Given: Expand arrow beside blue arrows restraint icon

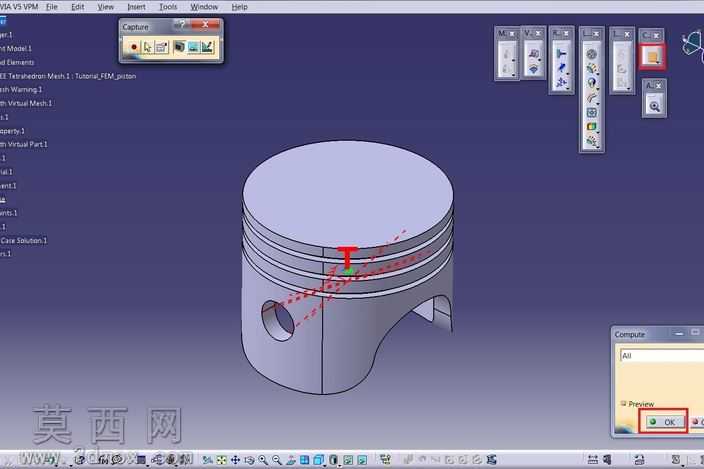Looking at the screenshot, I should (568, 88).
